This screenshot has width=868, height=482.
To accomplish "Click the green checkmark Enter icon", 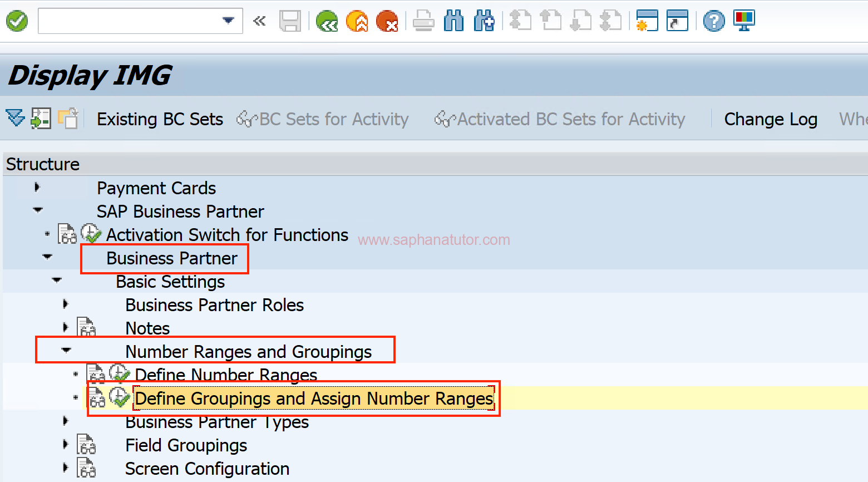I will 17,22.
